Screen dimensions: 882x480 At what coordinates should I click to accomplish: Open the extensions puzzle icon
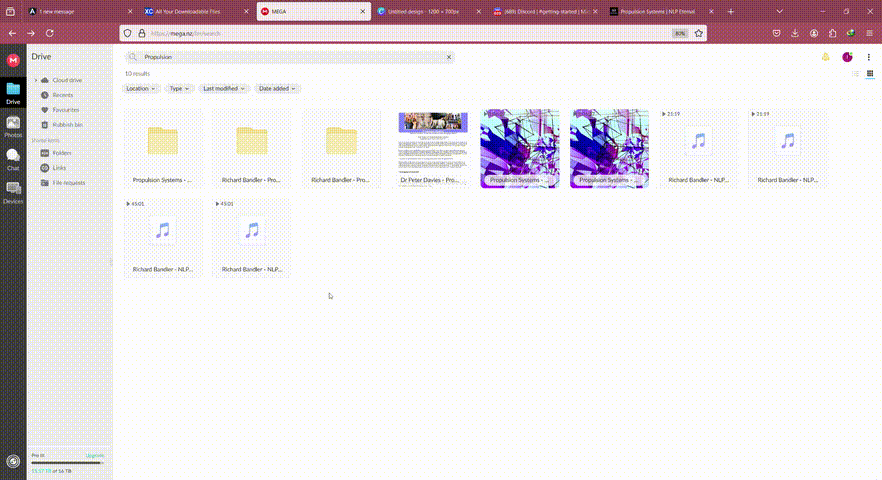point(832,33)
